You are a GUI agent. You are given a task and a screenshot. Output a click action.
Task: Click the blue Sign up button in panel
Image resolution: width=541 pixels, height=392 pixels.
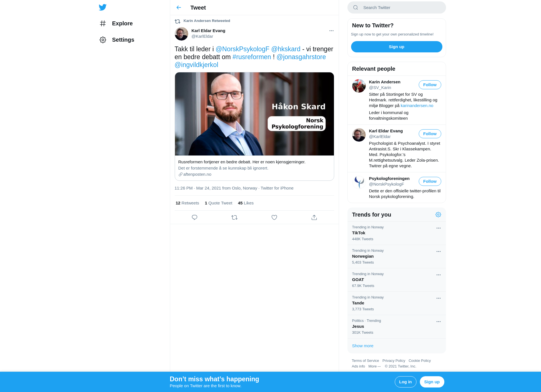coord(396,47)
